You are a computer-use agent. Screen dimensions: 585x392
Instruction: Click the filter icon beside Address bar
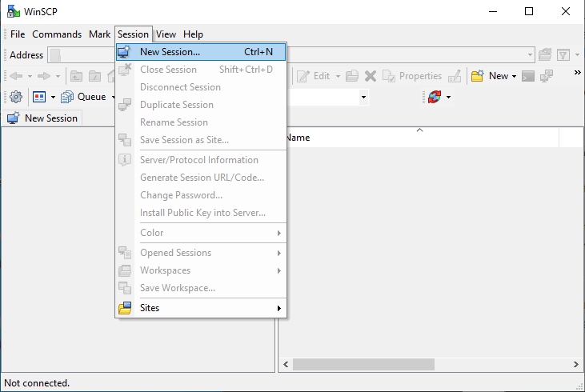pyautogui.click(x=563, y=55)
